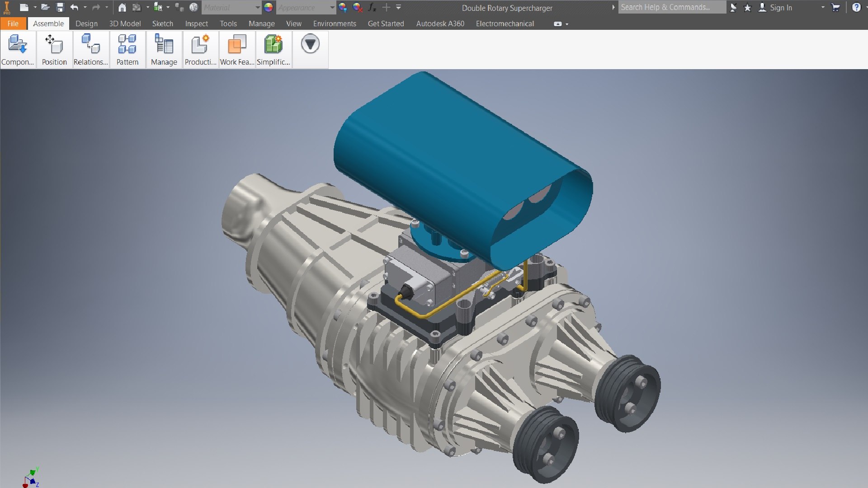The height and width of the screenshot is (488, 868).
Task: Click the New file icon
Action: (24, 7)
